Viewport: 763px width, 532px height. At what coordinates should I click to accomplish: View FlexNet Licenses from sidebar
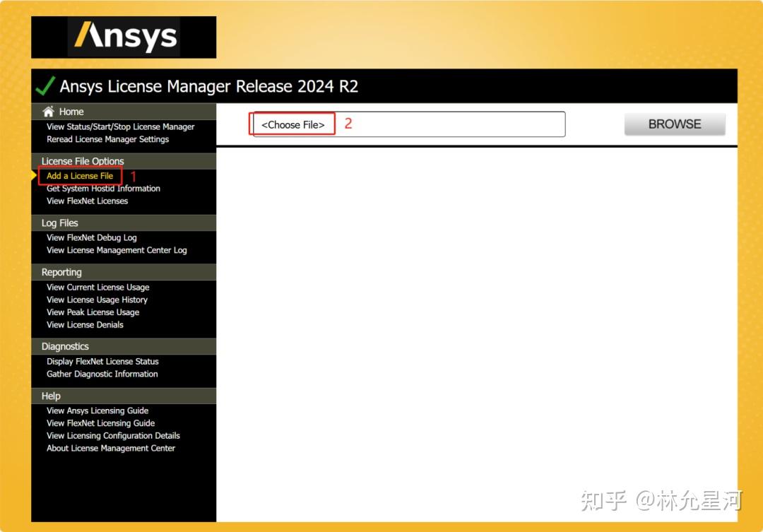tap(87, 201)
